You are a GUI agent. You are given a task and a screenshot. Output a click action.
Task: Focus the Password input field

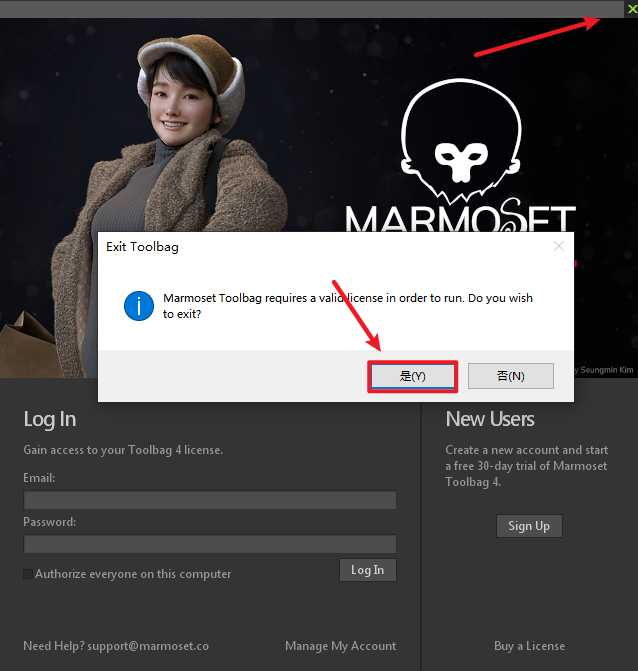(x=210, y=544)
